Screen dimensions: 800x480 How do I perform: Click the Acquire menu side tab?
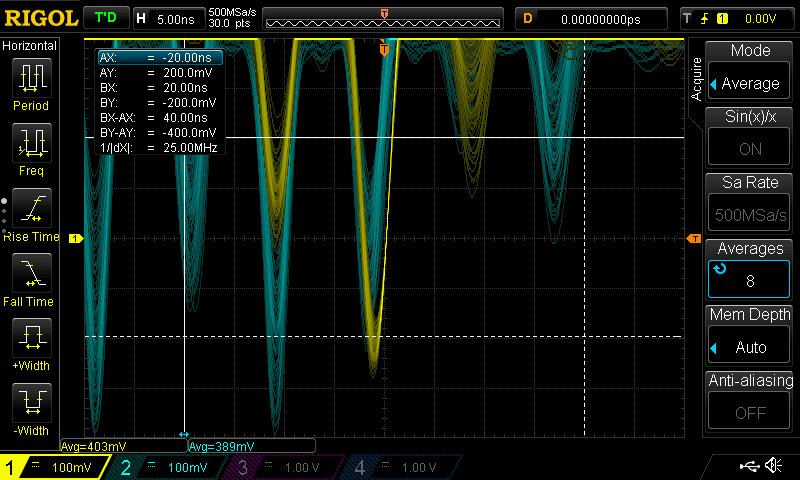696,79
